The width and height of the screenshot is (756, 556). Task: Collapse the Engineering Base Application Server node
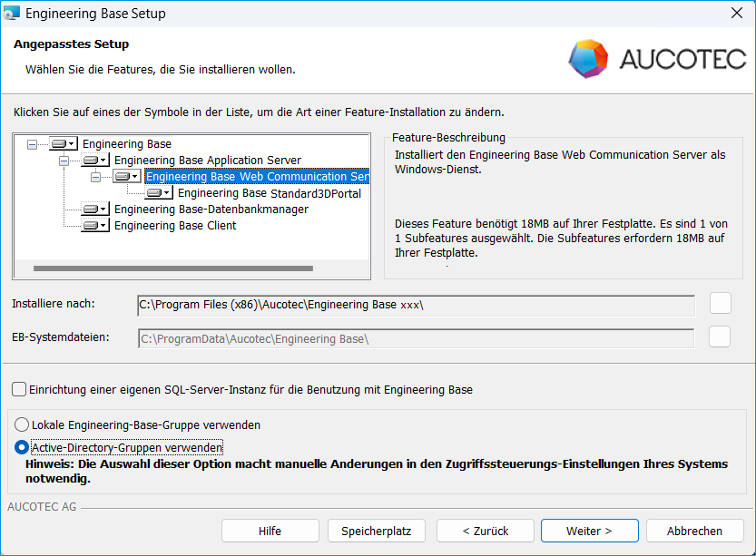tap(64, 161)
